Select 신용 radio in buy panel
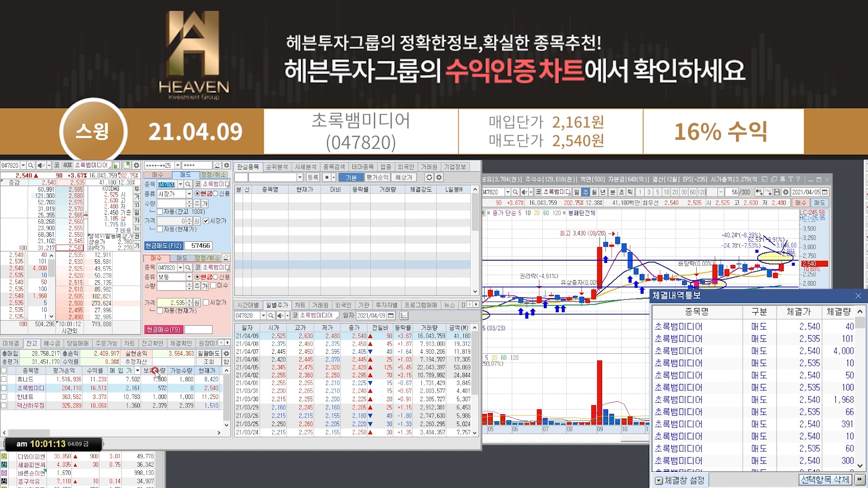Viewport: 868px width, 488px height. [x=216, y=277]
